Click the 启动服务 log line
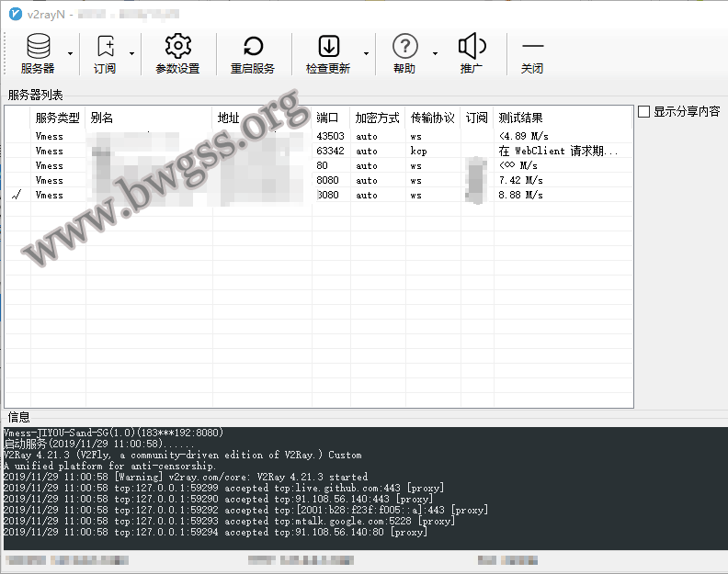 98,444
